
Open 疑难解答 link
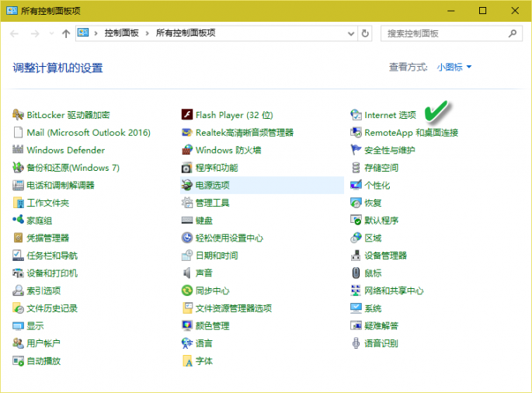click(381, 326)
